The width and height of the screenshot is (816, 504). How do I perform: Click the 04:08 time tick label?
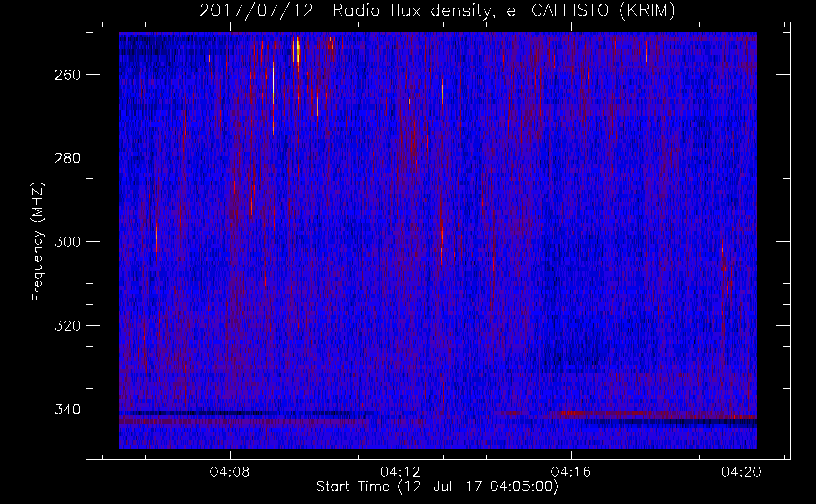click(x=231, y=472)
